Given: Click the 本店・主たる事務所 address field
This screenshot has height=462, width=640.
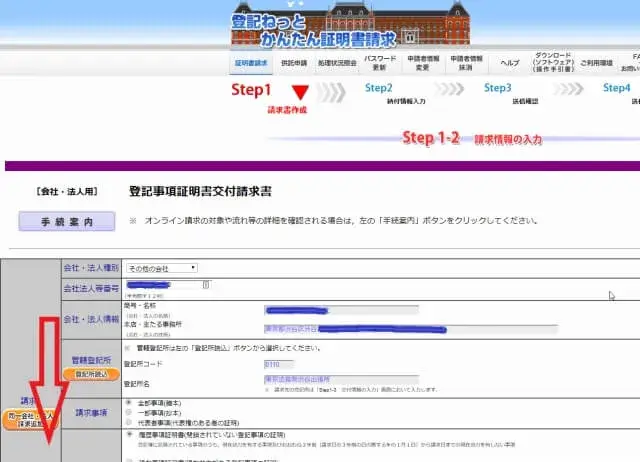Looking at the screenshot, I should coord(411,329).
